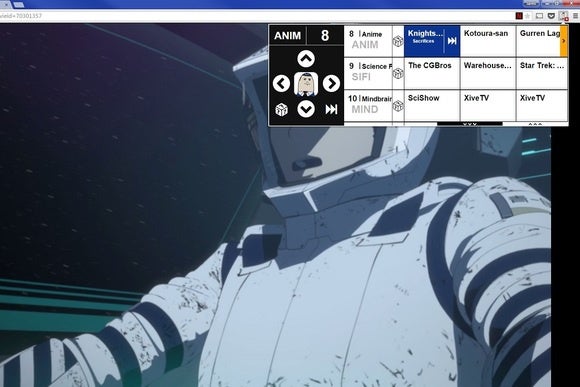The image size is (580, 387).
Task: Click the character avatar in the remote center
Action: click(x=306, y=84)
